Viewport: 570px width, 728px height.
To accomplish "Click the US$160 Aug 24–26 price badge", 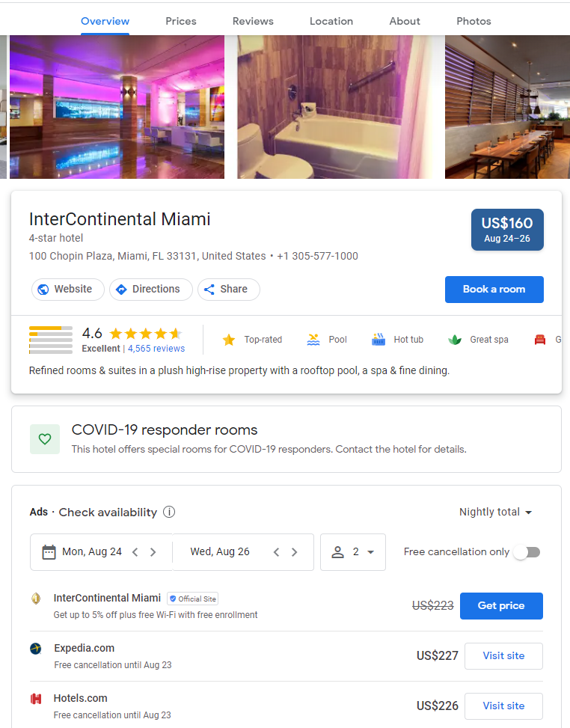I will point(507,230).
